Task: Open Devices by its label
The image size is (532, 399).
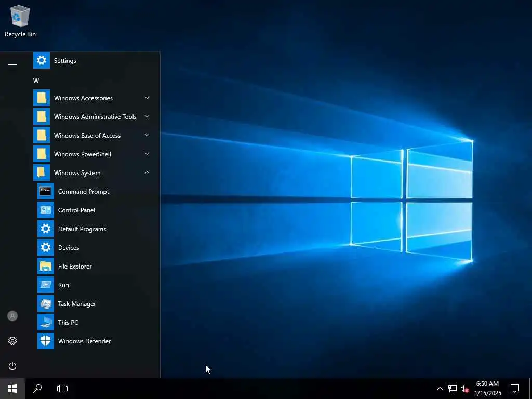Action: pyautogui.click(x=69, y=248)
